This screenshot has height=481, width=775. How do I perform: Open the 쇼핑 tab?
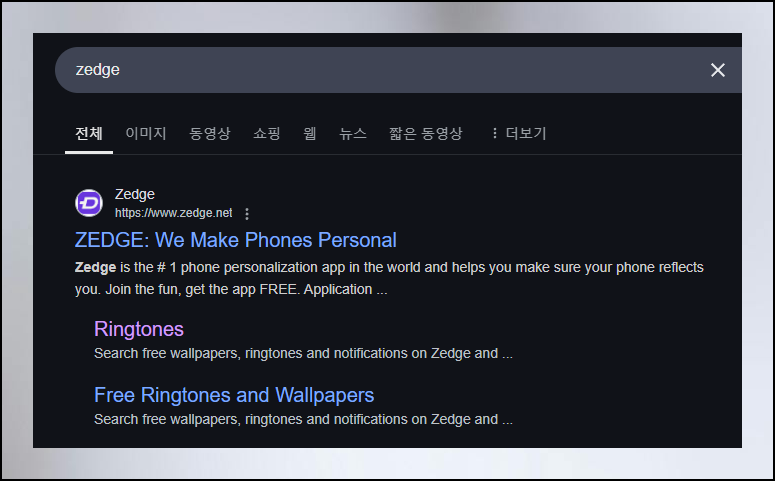(267, 133)
